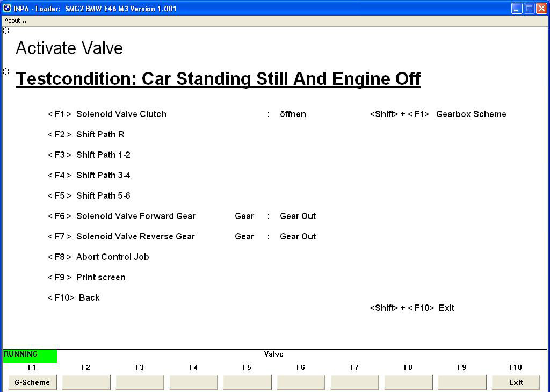Click the blank button under F9
This screenshot has width=550, height=392.
point(462,382)
